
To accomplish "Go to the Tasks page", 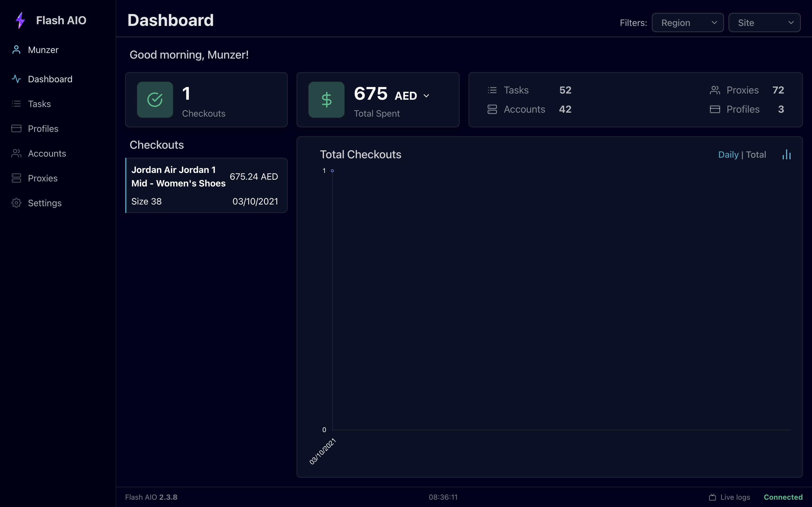I will click(x=39, y=104).
